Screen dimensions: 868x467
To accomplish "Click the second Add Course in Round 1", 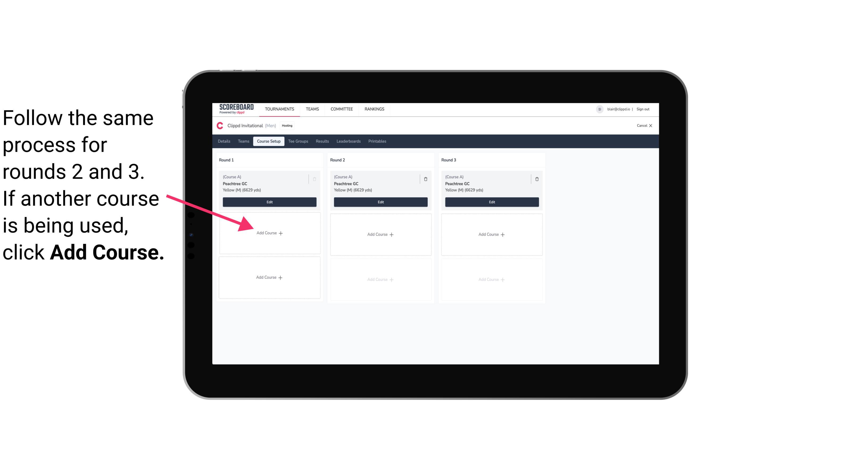I will pos(270,277).
